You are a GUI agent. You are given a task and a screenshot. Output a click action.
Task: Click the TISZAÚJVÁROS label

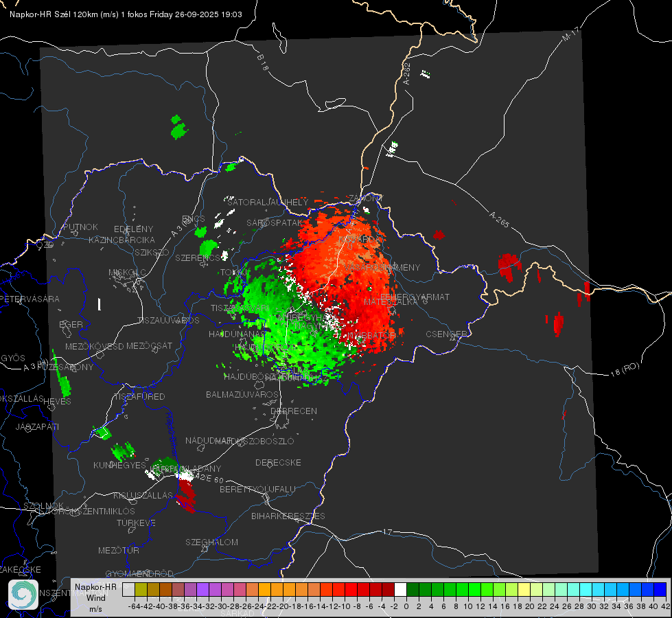coord(168,321)
